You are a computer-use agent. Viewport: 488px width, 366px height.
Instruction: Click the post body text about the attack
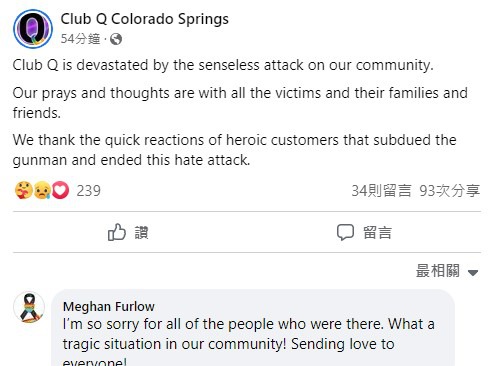pyautogui.click(x=240, y=112)
